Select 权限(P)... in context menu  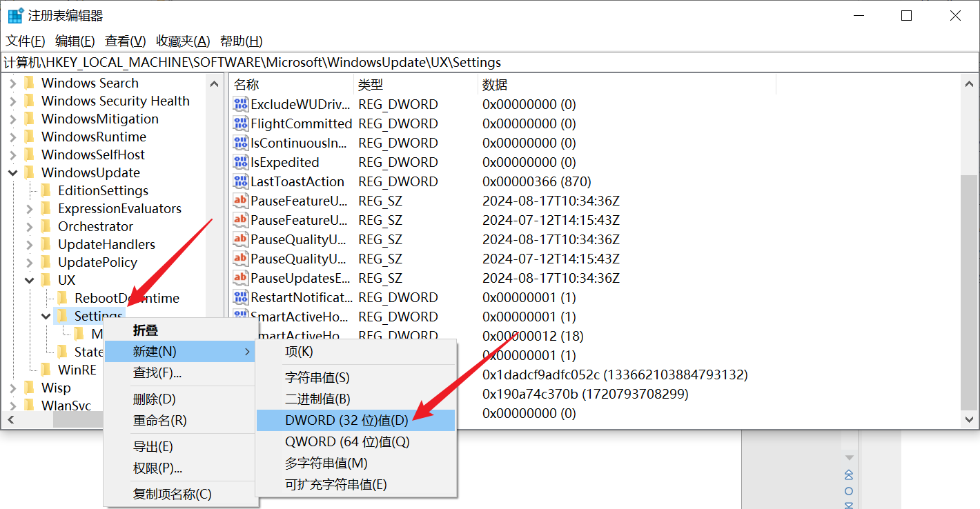pyautogui.click(x=180, y=468)
